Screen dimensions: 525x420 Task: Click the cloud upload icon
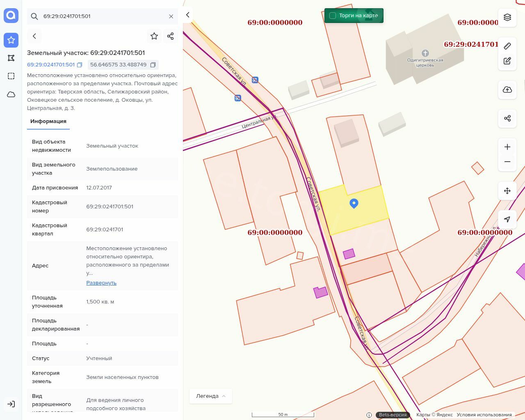coord(507,90)
